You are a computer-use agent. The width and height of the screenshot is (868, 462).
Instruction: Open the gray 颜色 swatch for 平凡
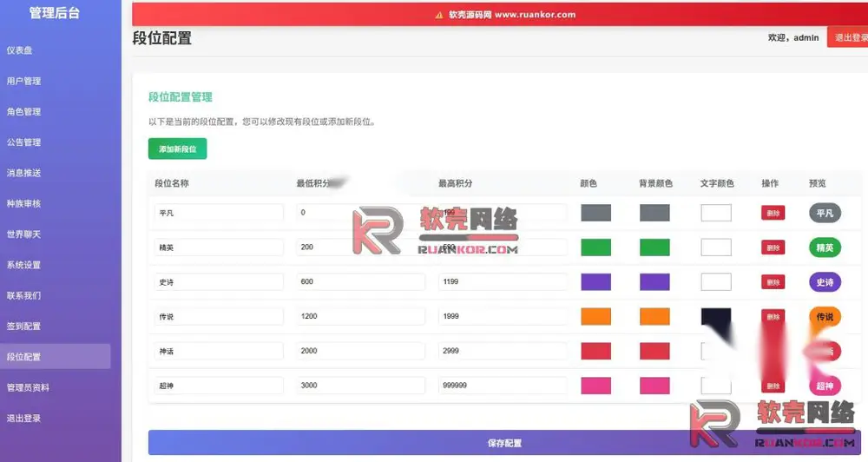(x=595, y=213)
